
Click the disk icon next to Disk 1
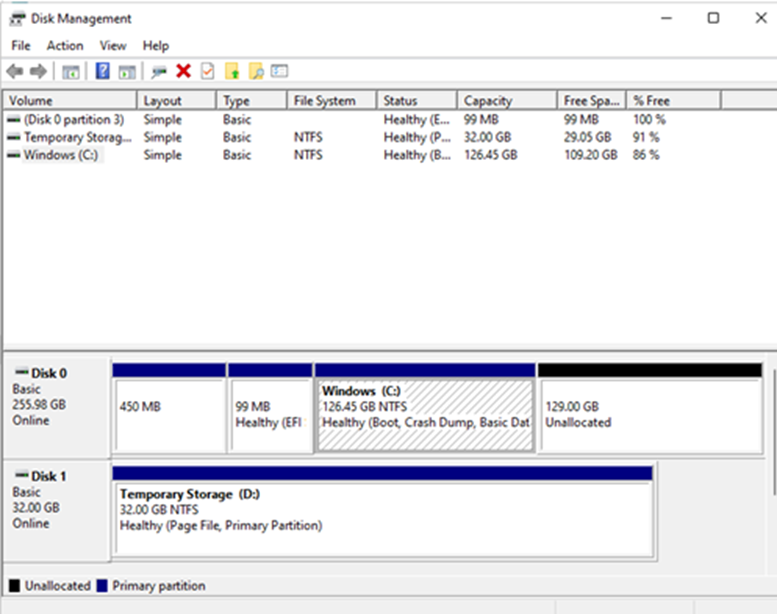22,475
